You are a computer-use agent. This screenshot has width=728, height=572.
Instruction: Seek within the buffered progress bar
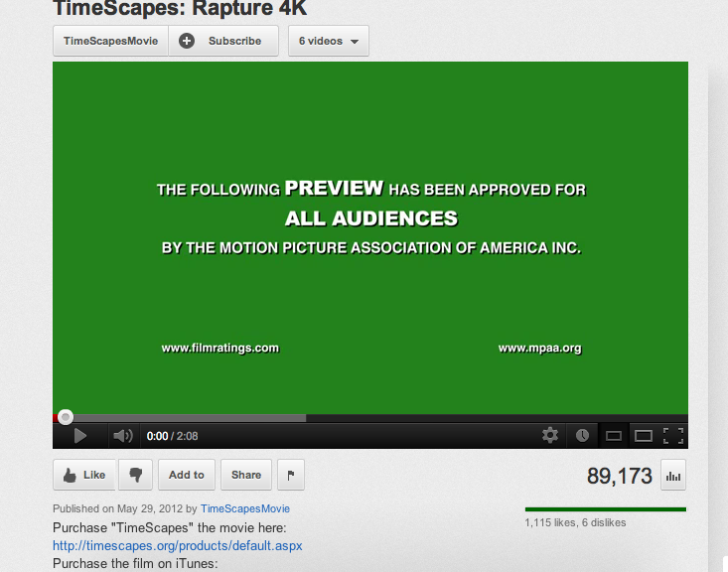coord(191,418)
